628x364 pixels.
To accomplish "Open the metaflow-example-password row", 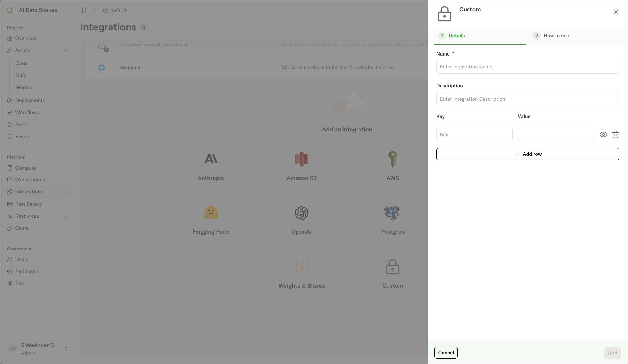I will click(x=256, y=47).
